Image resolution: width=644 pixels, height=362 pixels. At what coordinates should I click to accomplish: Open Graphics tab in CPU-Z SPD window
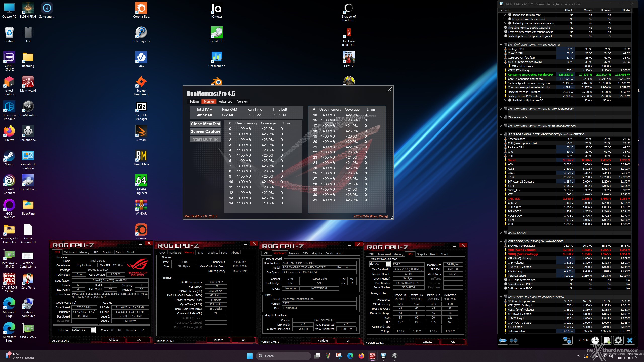tap(422, 254)
